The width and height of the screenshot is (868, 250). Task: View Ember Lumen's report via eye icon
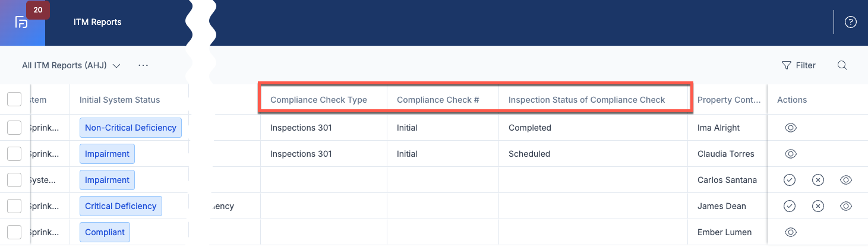click(x=791, y=232)
